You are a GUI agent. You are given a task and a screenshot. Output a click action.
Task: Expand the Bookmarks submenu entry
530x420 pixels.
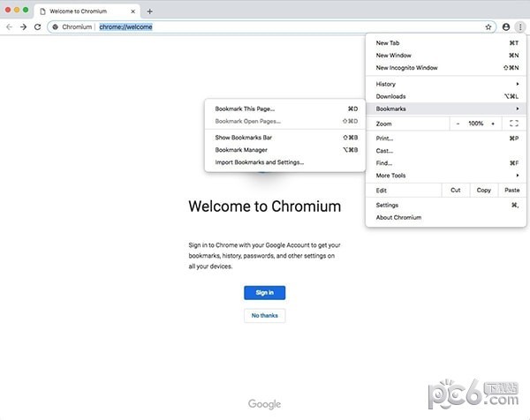(x=446, y=109)
